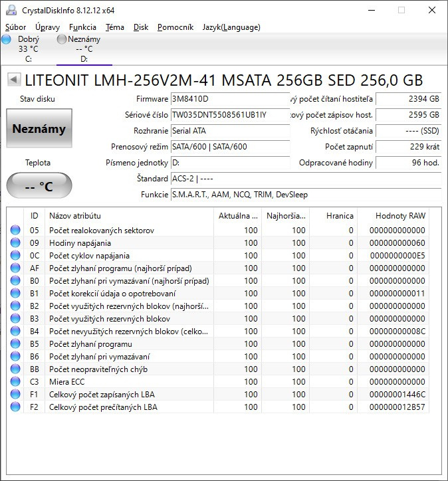Click RAW value 000000012B57

(397, 407)
